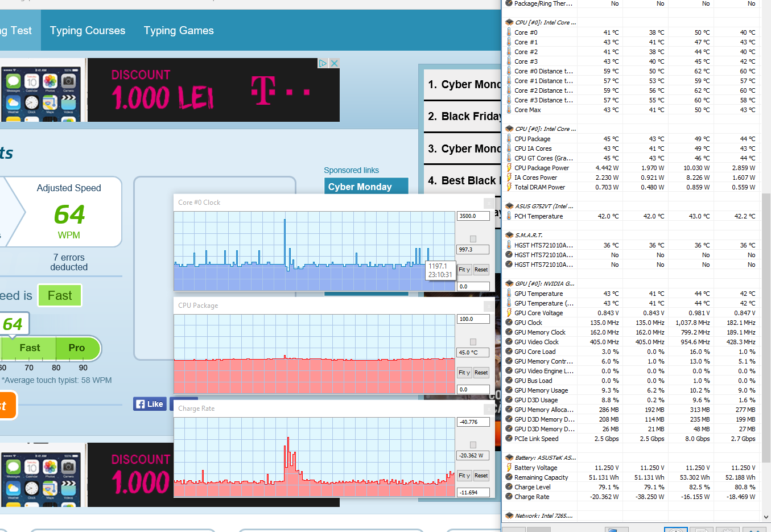Open the Cyber Monday sponsored link
The image size is (771, 532).
pyautogui.click(x=366, y=186)
